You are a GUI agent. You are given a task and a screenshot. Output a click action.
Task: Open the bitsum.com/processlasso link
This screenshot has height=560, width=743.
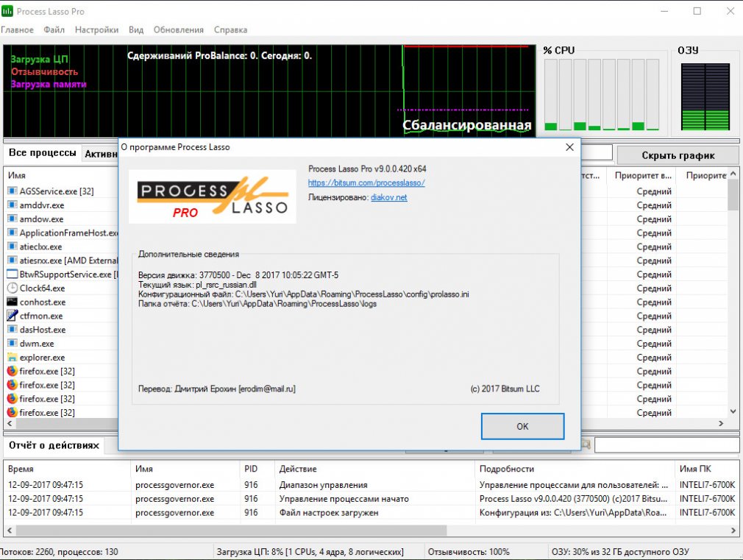[x=366, y=182]
